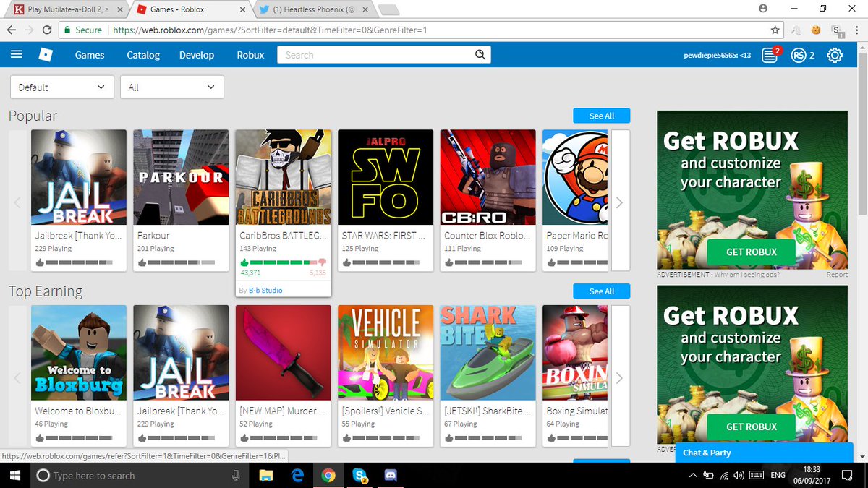This screenshot has height=488, width=868.
Task: Click the search magnifier icon
Action: pos(480,55)
